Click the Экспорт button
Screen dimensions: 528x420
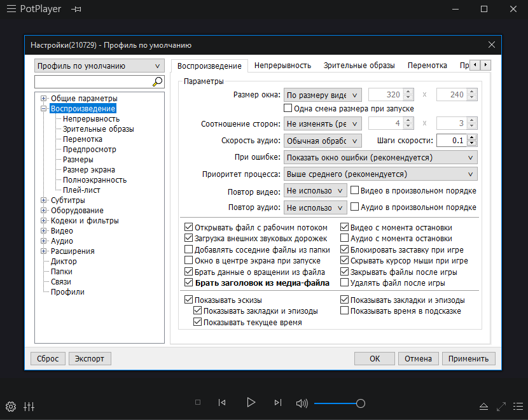[x=90, y=359]
